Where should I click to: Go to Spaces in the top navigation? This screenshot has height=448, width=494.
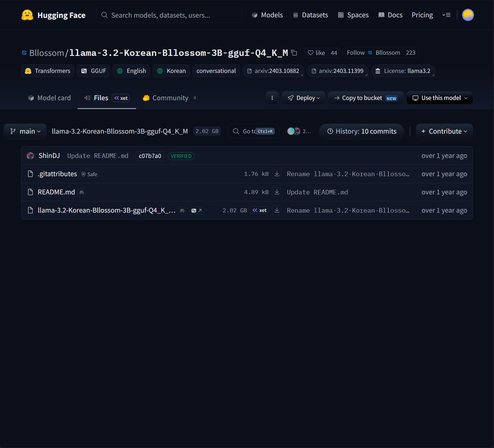coord(353,15)
